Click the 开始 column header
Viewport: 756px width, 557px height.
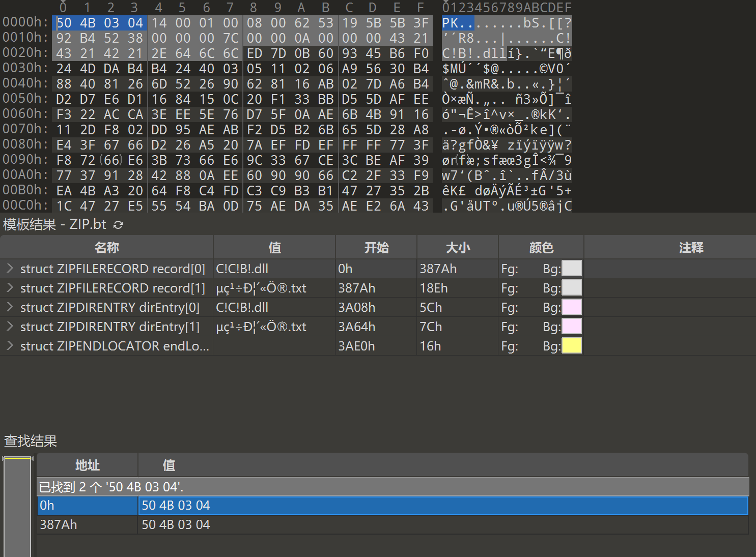click(376, 248)
